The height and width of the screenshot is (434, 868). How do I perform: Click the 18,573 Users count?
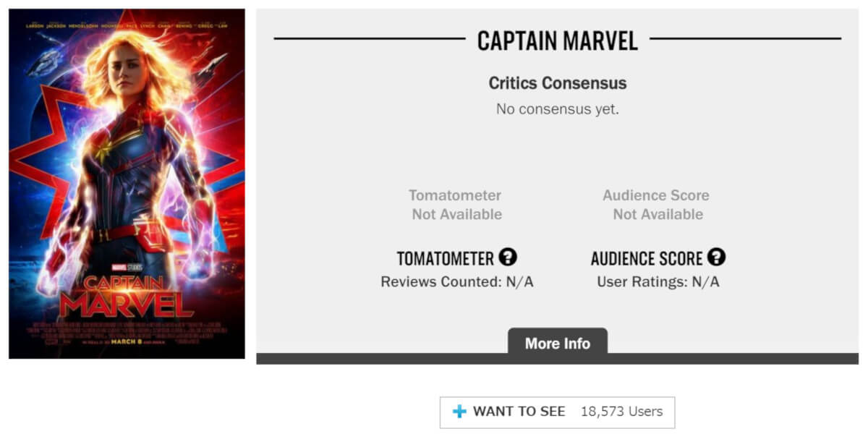pyautogui.click(x=622, y=412)
